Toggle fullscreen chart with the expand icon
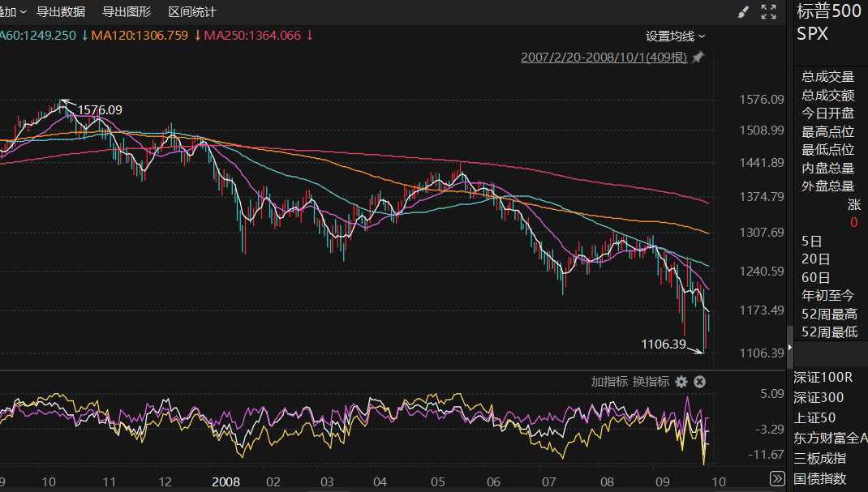 click(x=768, y=11)
